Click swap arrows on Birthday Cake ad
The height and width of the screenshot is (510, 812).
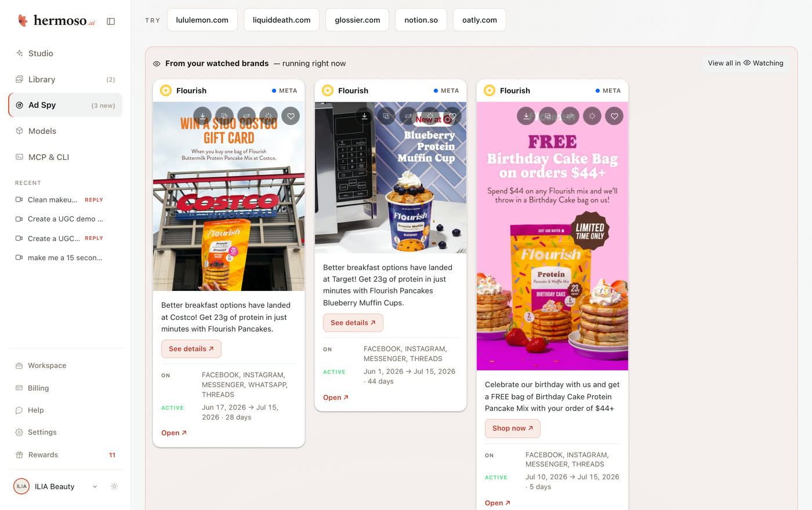point(570,116)
